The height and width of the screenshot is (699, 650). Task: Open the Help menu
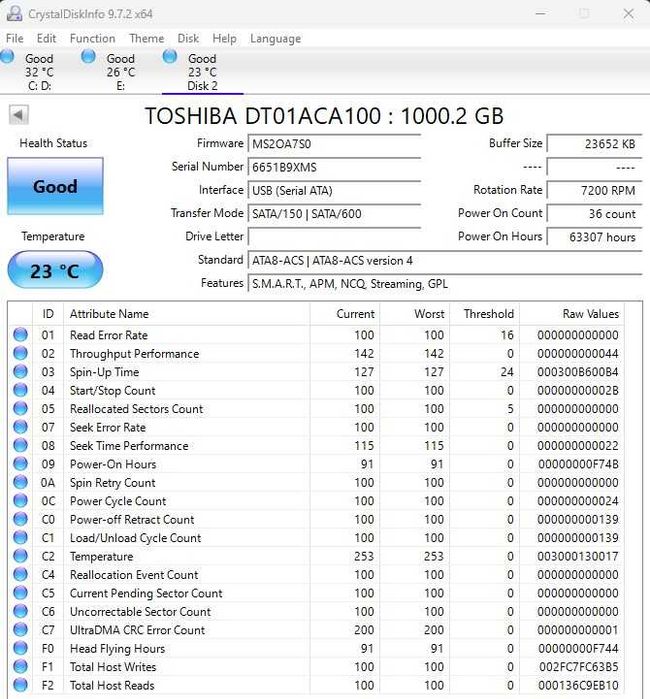[x=224, y=38]
